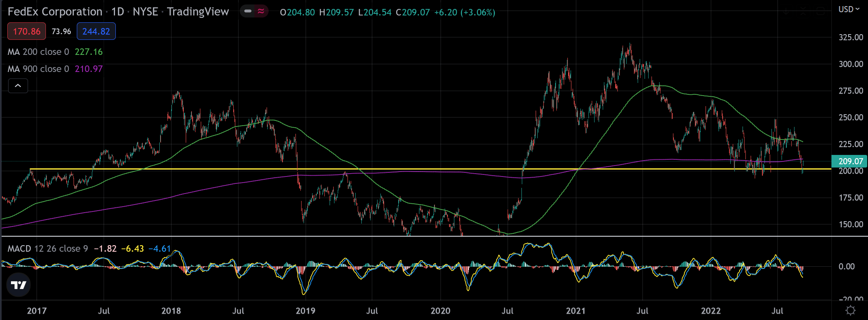This screenshot has height=320, width=868.
Task: Click the 2018 label on time axis
Action: pyautogui.click(x=171, y=311)
